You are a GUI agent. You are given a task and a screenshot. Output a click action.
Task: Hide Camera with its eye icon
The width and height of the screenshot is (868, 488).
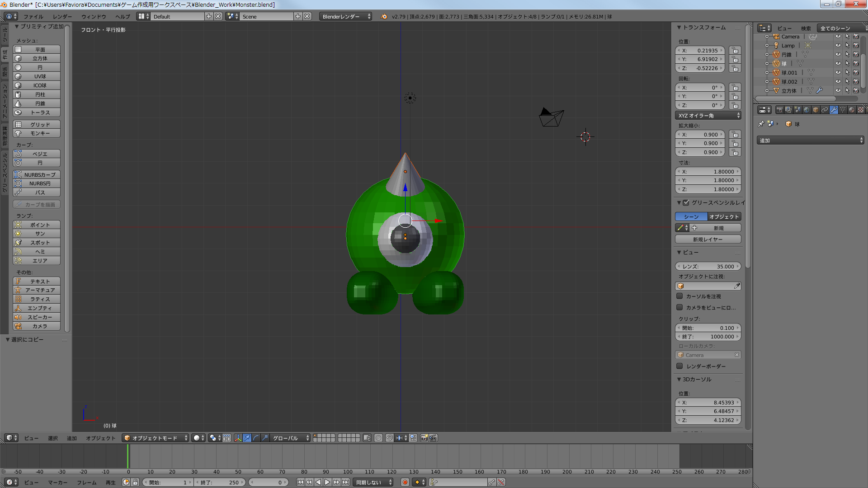(x=838, y=37)
